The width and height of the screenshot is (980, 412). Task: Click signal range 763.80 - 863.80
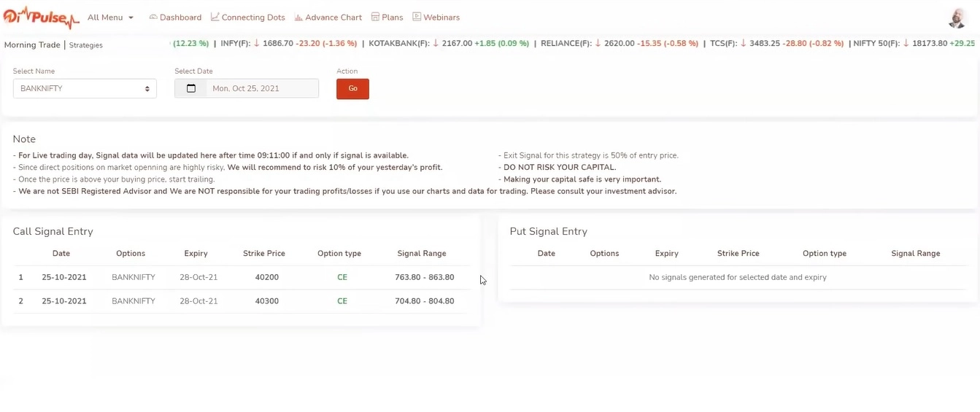(x=425, y=278)
